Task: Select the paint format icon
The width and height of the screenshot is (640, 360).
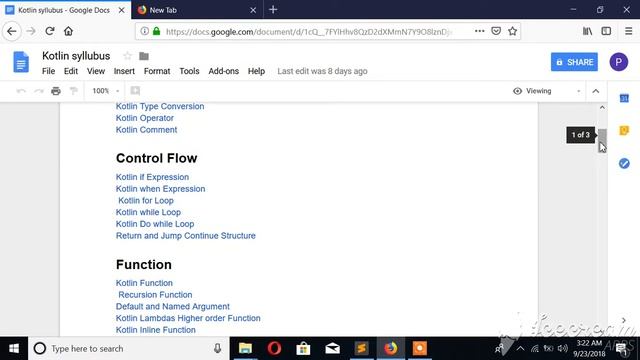Action: [73, 91]
